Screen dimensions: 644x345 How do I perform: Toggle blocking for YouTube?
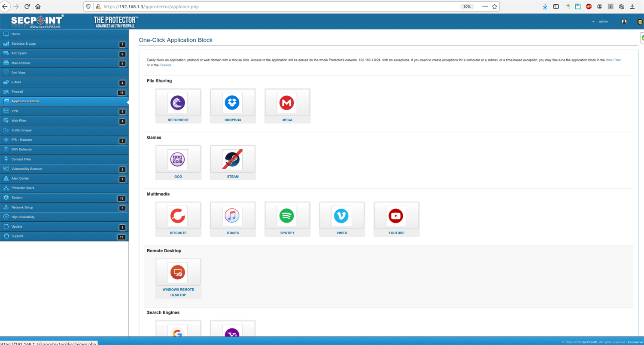click(x=396, y=216)
